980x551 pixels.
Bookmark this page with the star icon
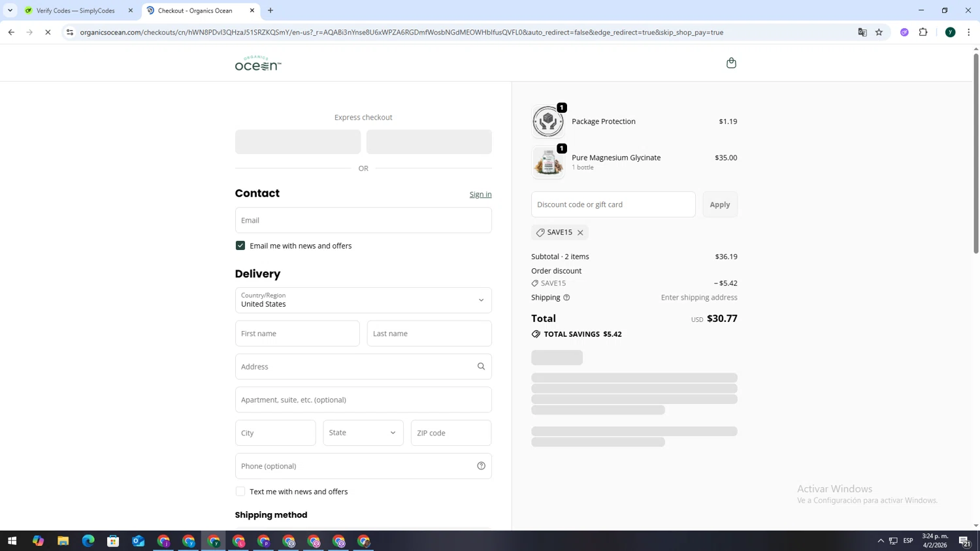879,32
